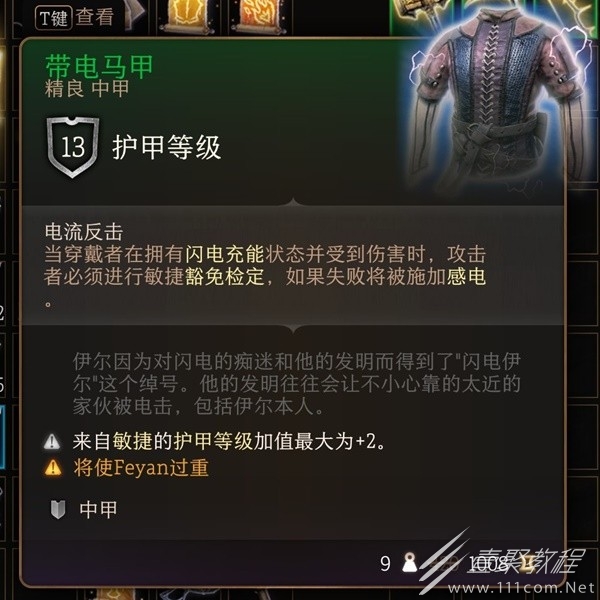600x600 pixels.
Task: Click the 护甲等级 label
Action: (166, 147)
